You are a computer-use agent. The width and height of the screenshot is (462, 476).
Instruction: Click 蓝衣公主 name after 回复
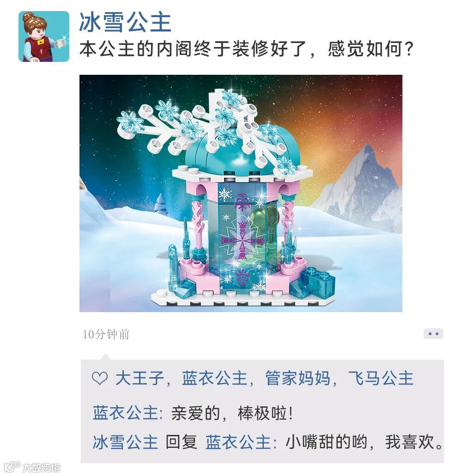tap(238, 442)
